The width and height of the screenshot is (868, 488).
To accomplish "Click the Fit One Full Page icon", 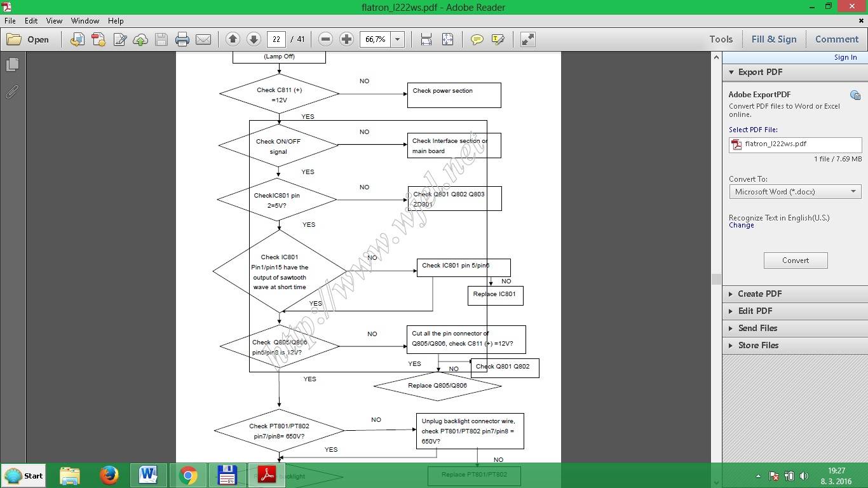I will [447, 39].
